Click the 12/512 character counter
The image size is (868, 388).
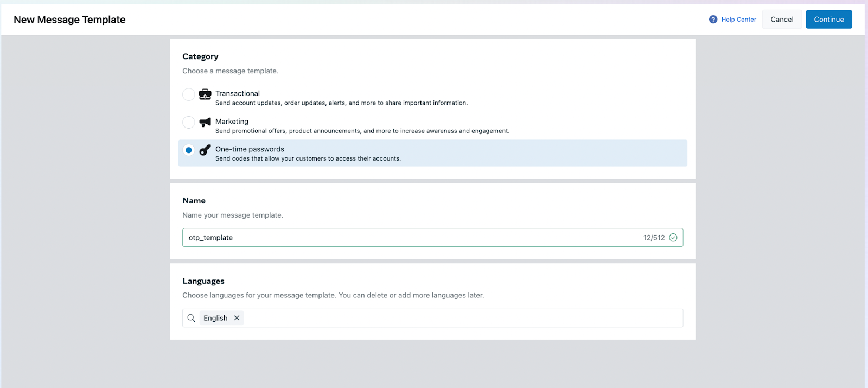pyautogui.click(x=654, y=238)
